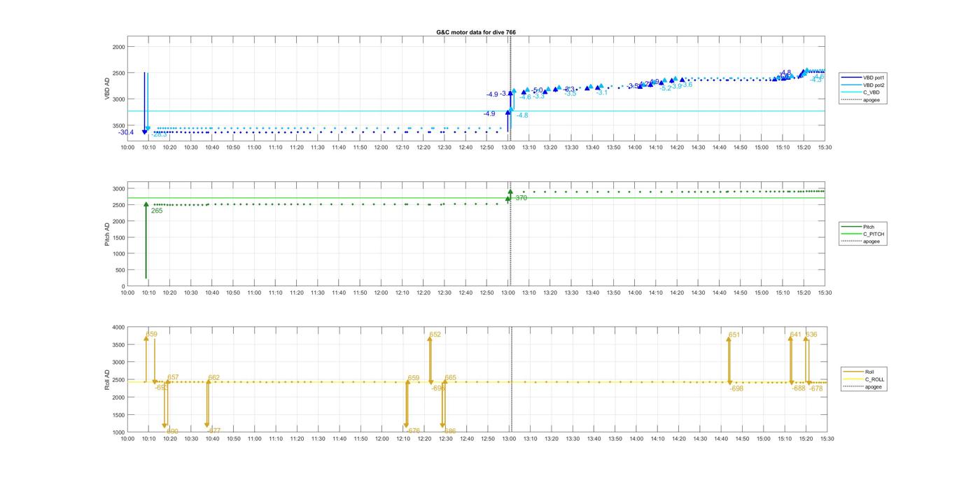Click the '657' roll data label
Viewport: 980px width, 485px height.
coord(173,378)
